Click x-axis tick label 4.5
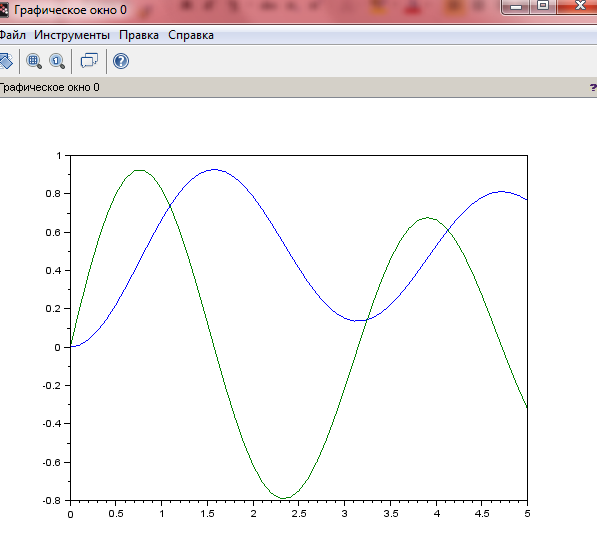597x547 pixels. tap(482, 514)
